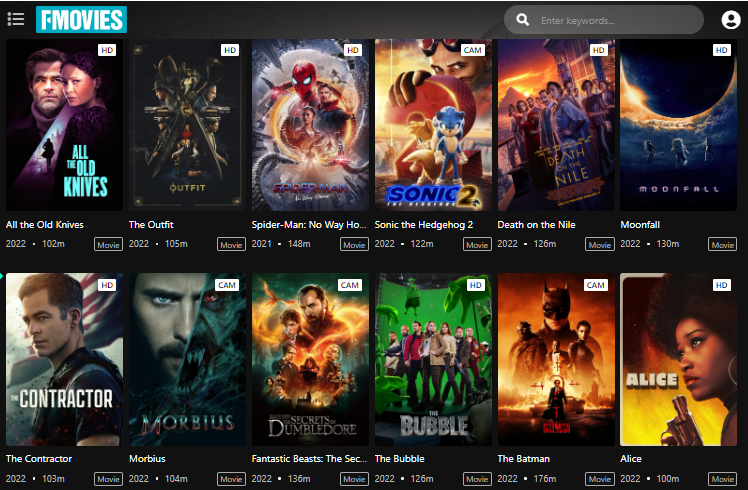Click Movie tag under The Batman
The image size is (748, 490).
tap(600, 479)
